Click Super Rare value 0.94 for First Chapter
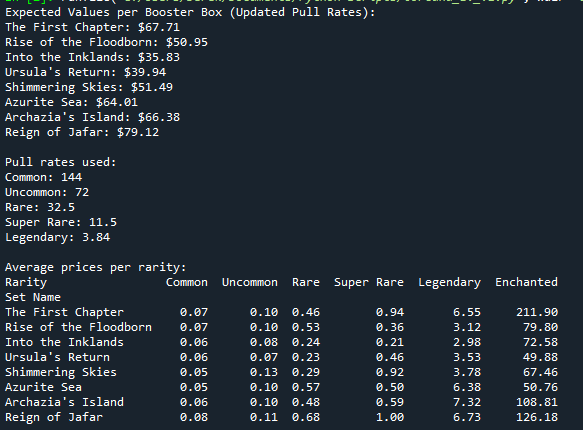This screenshot has height=430, width=583. 390,312
